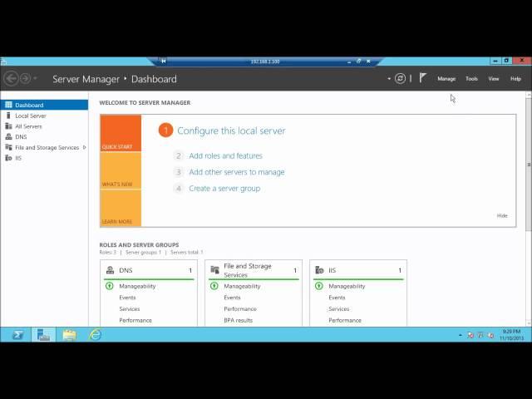
Task: Click the Quick Start tile
Action: pyautogui.click(x=121, y=133)
